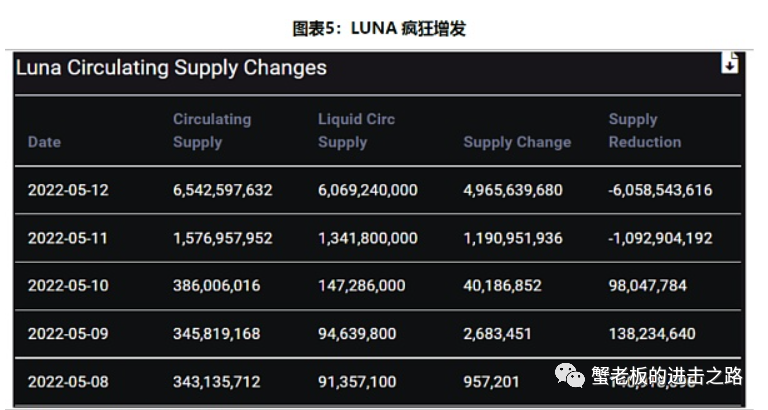Image resolution: width=768 pixels, height=410 pixels.
Task: Click the Supply Change column header
Action: (517, 142)
